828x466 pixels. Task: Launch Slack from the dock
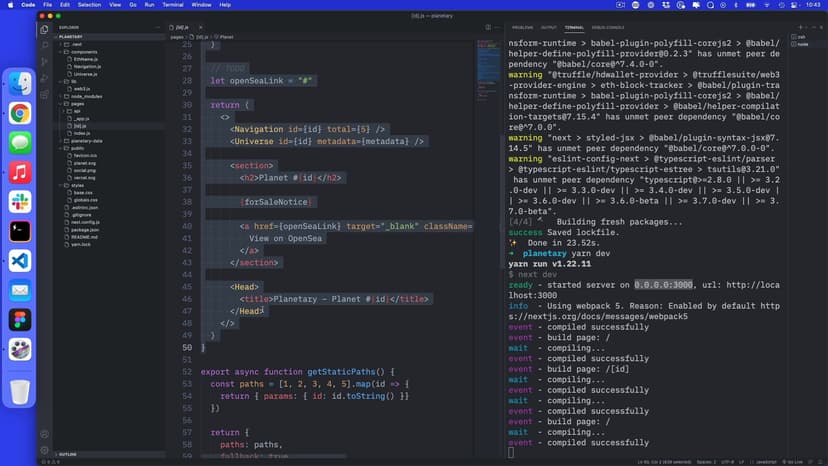(x=20, y=201)
